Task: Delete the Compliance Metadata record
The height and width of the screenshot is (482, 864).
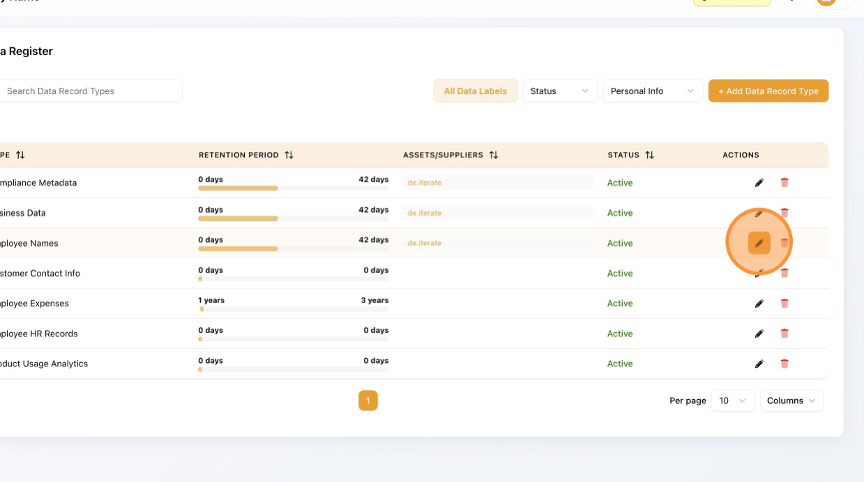Action: [x=784, y=183]
